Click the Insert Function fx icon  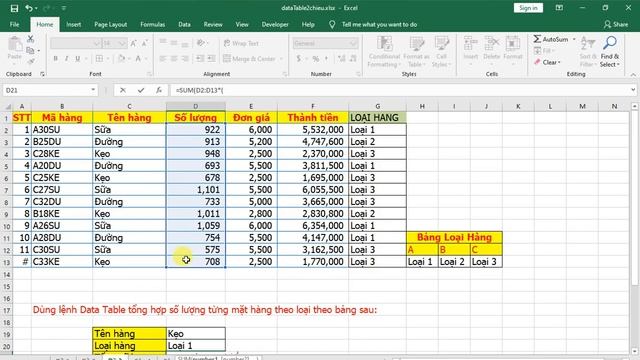[159, 90]
